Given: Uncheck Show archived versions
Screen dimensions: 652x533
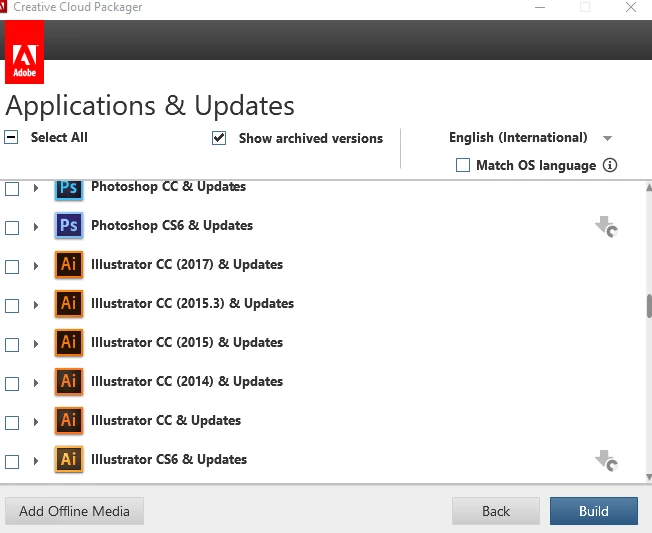Looking at the screenshot, I should [x=219, y=138].
